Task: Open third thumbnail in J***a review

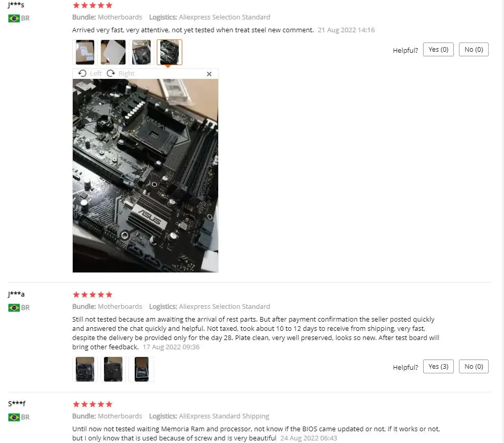Action: pos(141,369)
